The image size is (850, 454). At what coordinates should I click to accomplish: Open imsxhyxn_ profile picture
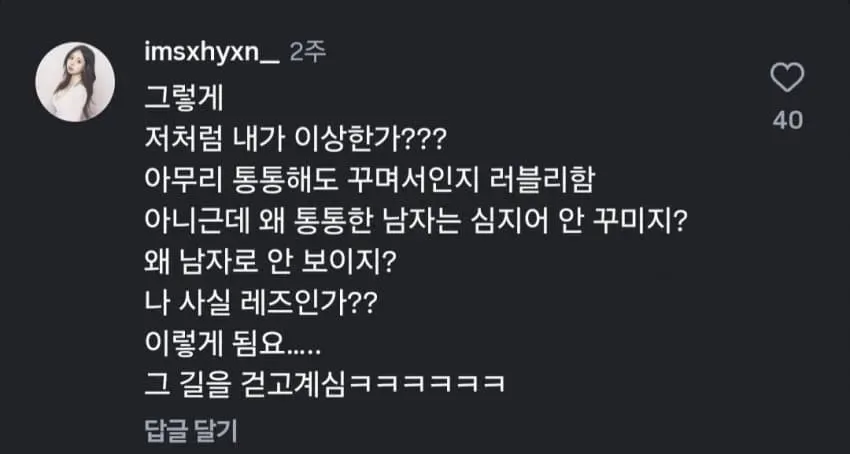75,82
